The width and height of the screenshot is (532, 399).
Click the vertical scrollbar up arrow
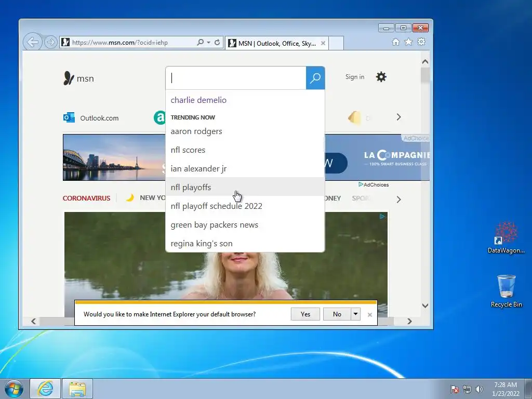coord(425,62)
